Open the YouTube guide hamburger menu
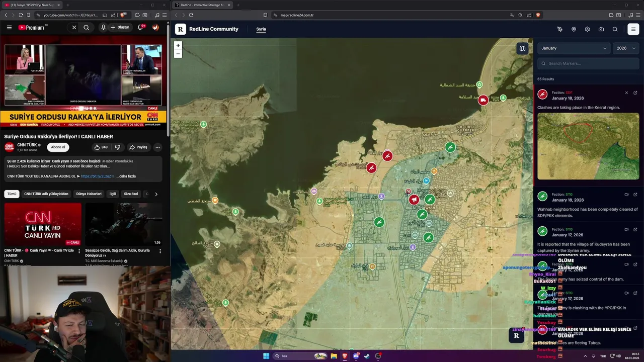This screenshot has height=362, width=644. coord(9,28)
